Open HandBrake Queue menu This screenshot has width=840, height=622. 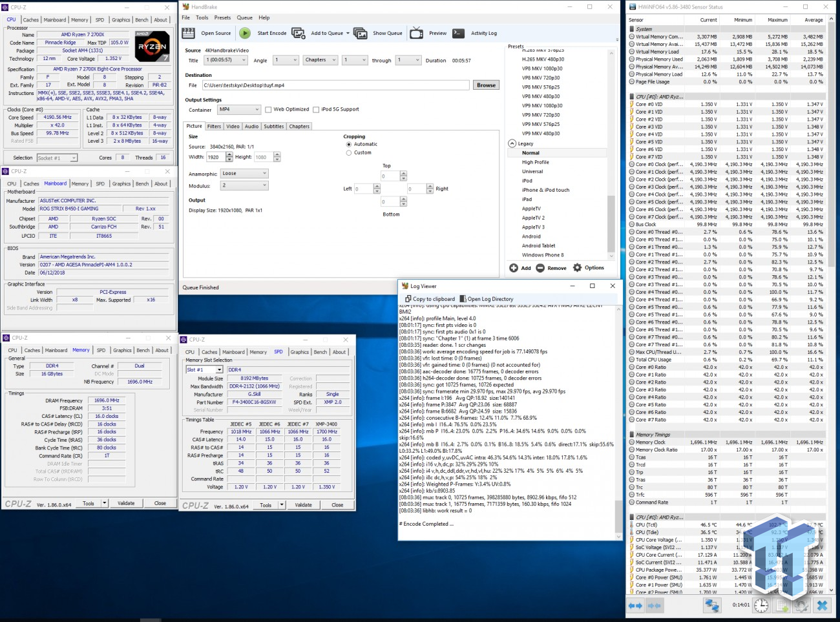coord(245,17)
